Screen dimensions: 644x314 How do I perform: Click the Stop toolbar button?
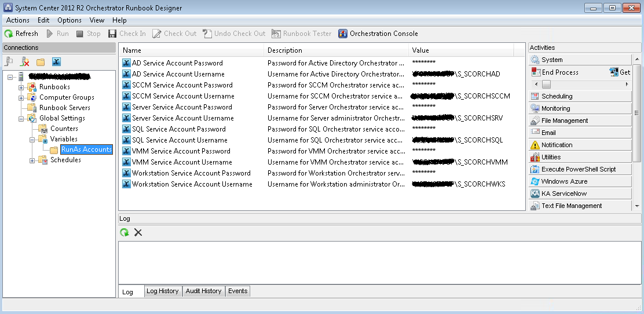pos(88,34)
